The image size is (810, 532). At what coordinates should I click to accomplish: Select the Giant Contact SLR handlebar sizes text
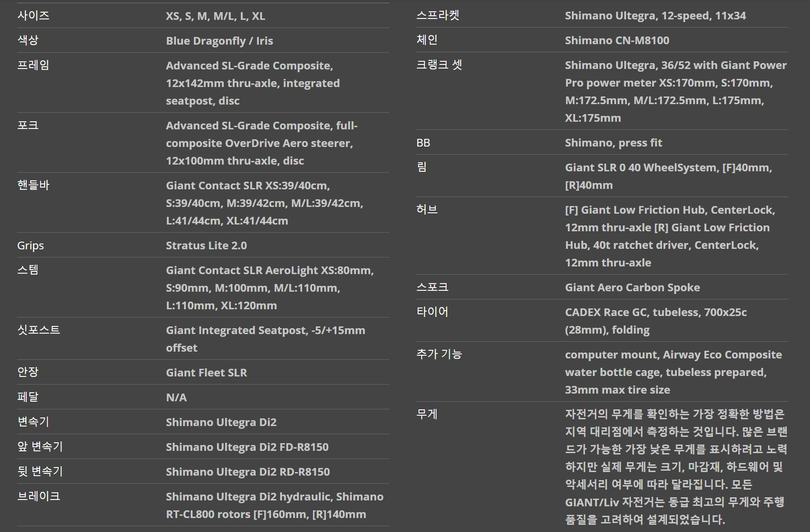pyautogui.click(x=265, y=203)
